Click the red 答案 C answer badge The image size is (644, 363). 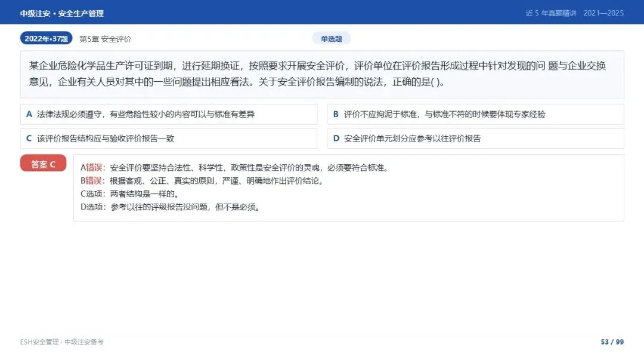click(43, 164)
